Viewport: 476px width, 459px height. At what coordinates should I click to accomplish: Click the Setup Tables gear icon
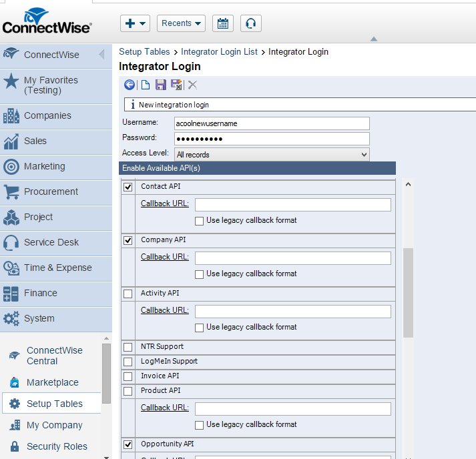tap(15, 404)
